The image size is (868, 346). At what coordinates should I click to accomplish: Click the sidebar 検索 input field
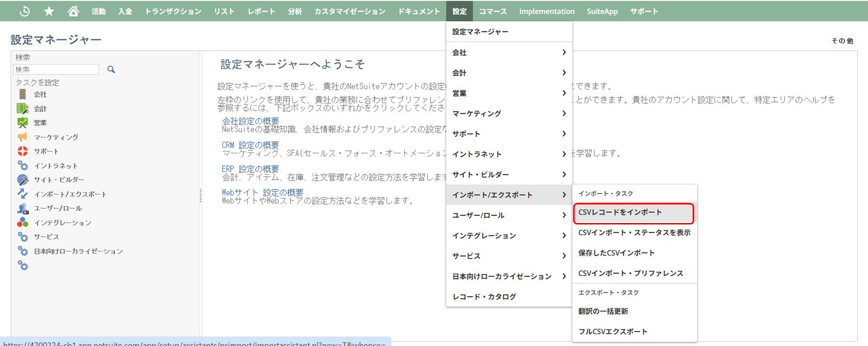coord(56,70)
